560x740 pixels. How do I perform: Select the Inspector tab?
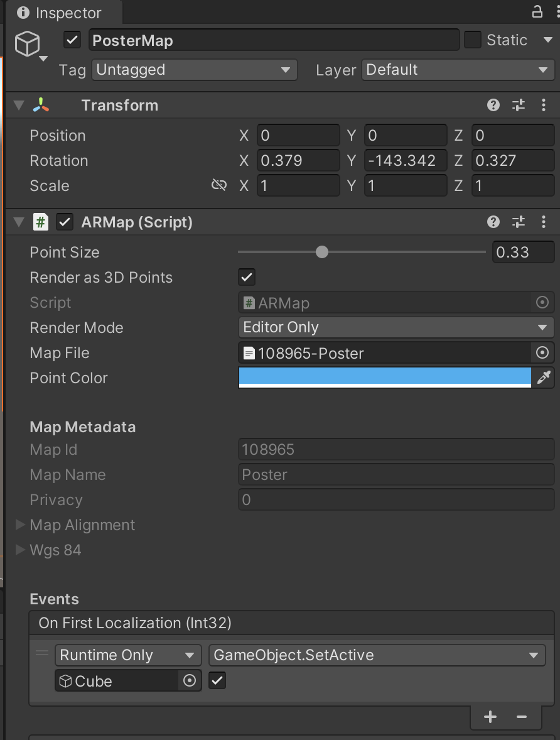tap(63, 13)
